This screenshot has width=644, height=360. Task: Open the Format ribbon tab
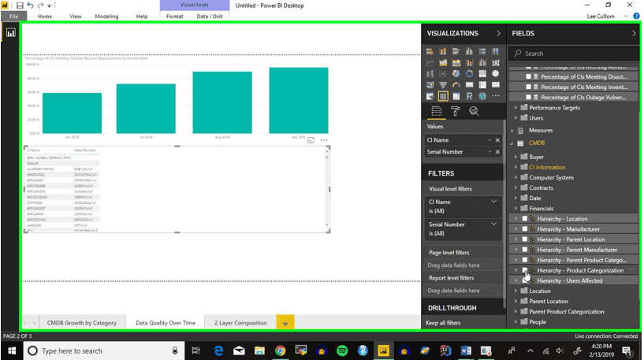click(x=174, y=17)
